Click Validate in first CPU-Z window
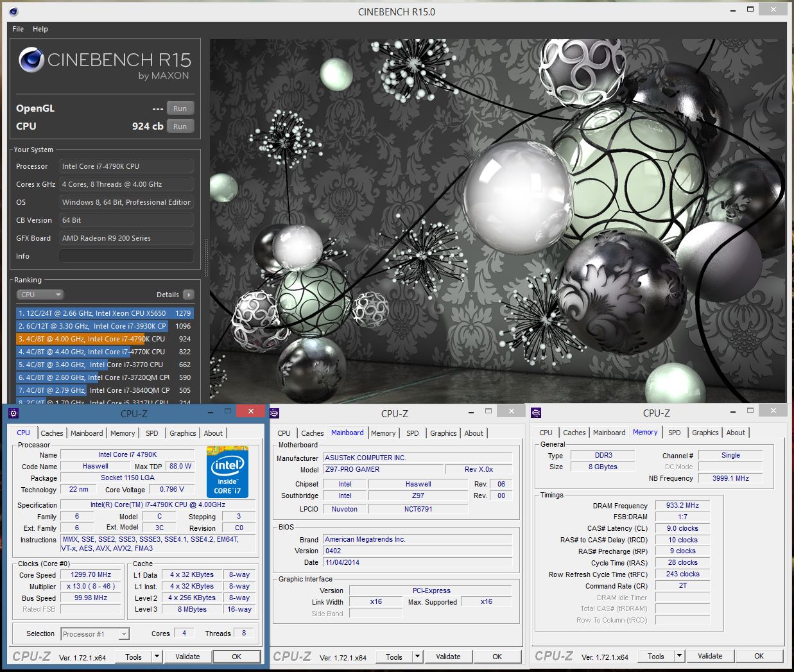Image resolution: width=794 pixels, height=672 pixels. [187, 657]
